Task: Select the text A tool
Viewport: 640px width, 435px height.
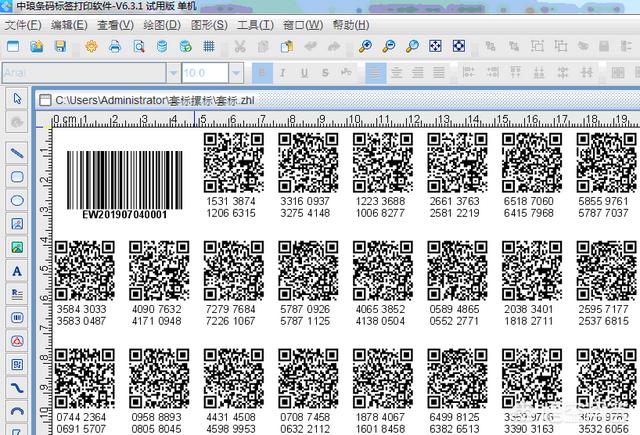Action: pyautogui.click(x=17, y=271)
